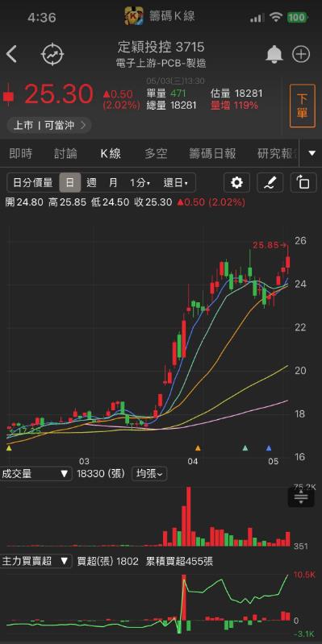Tap the 收25.30 close price text
The width and height of the screenshot is (322, 644).
click(153, 202)
